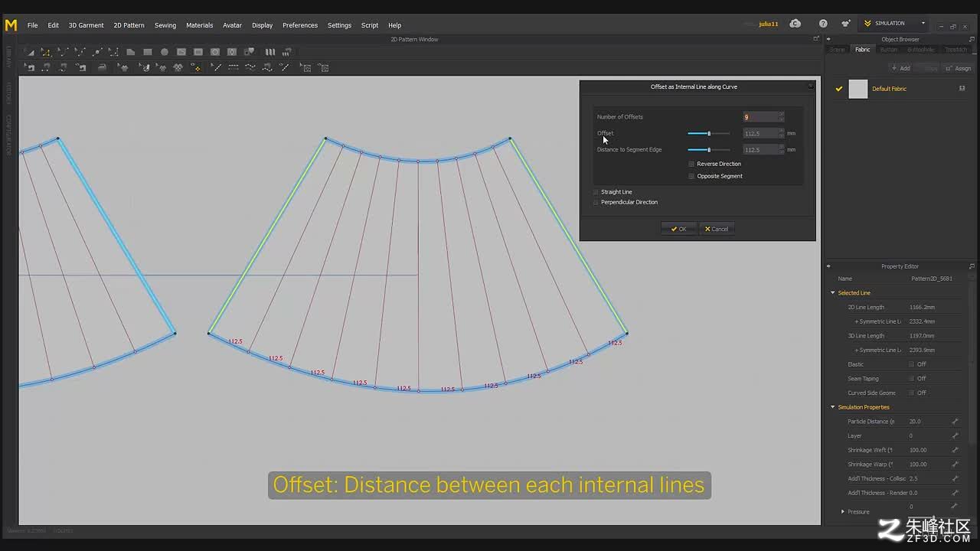This screenshot has width=980, height=551.
Task: Toggle the Elastic checkbox
Action: click(x=911, y=364)
